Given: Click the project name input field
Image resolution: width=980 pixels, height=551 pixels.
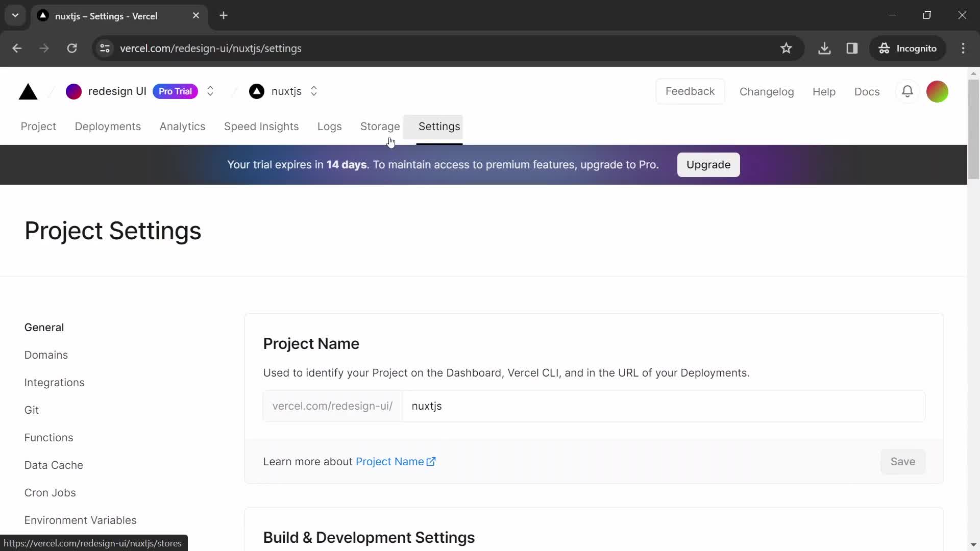Looking at the screenshot, I should pyautogui.click(x=664, y=406).
